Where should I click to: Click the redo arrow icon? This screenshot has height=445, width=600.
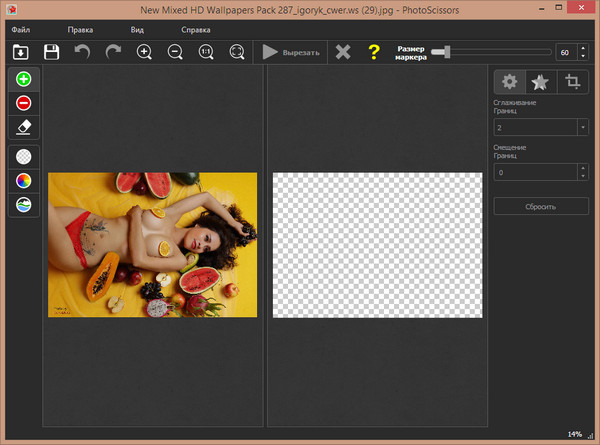click(x=113, y=52)
